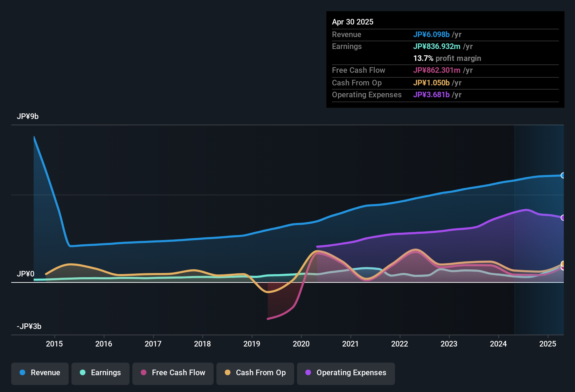575x392 pixels.
Task: Click the JP¥6.098b Revenue value link
Action: click(432, 34)
